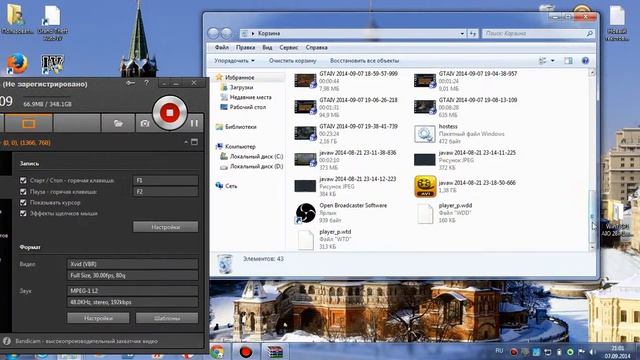Select the hostess batch file icon
This screenshot has width=640, height=360.
(x=425, y=134)
